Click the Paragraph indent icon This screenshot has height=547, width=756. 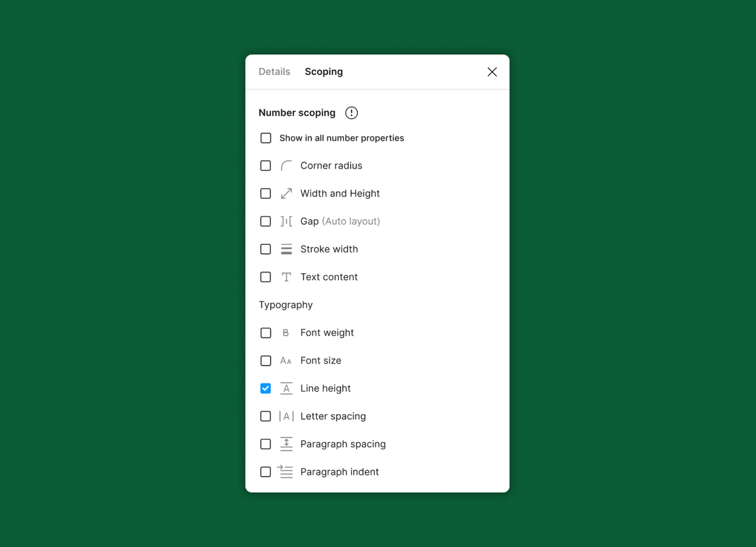[286, 471]
